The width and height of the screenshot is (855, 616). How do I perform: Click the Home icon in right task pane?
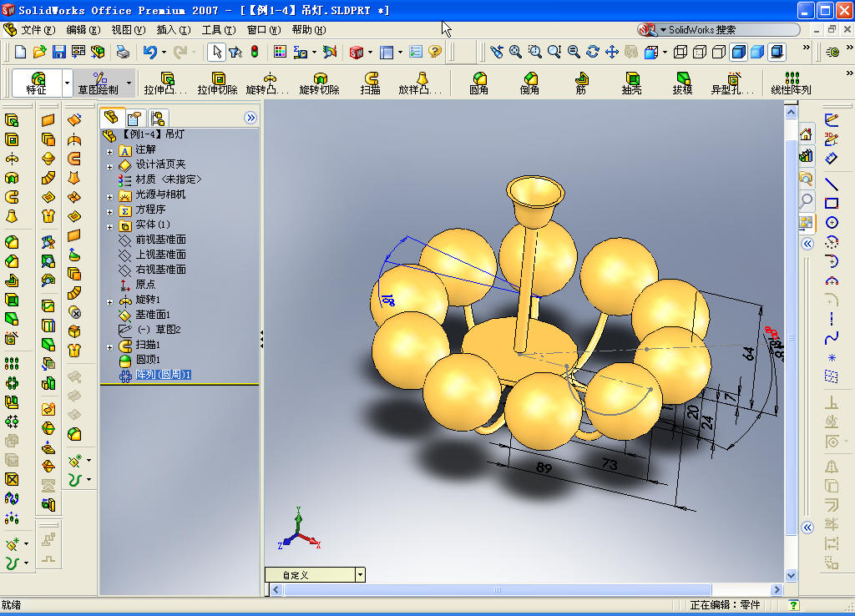coord(806,134)
